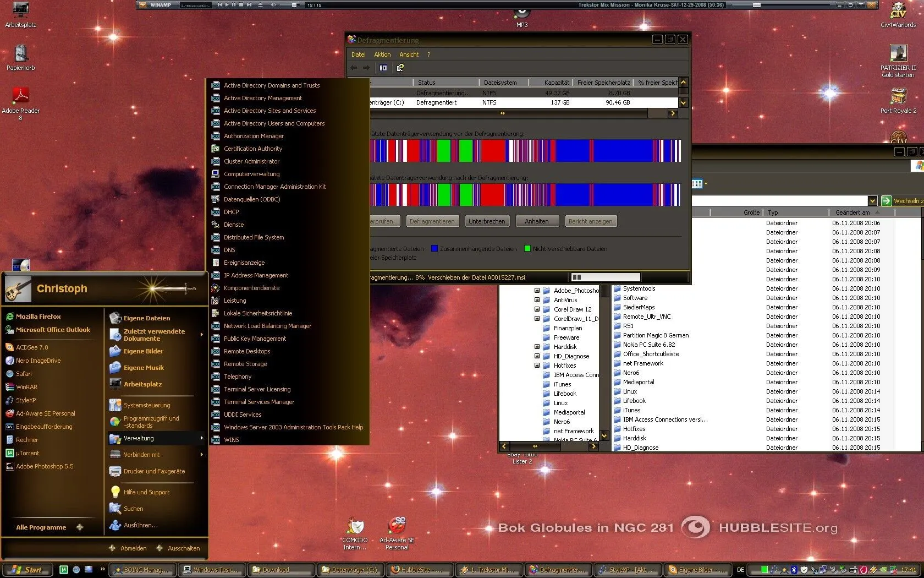Launch Port Royale 2 desktop icon
Viewport: 924px width, 578px height.
[898, 97]
